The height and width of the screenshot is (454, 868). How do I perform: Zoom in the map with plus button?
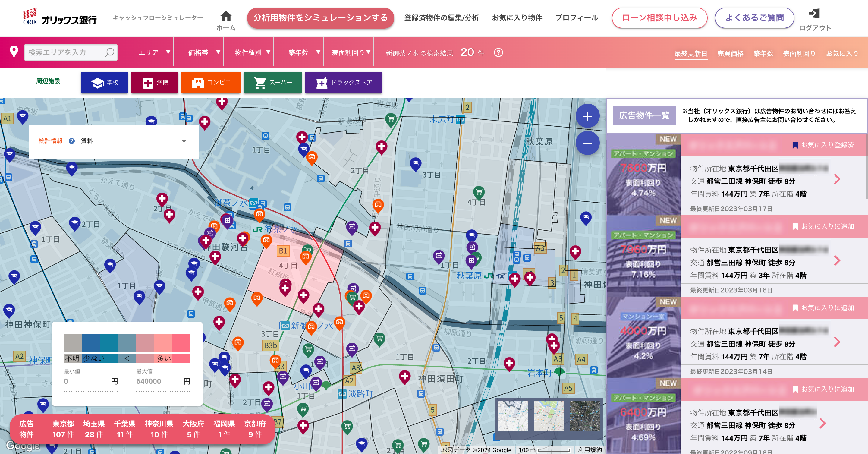tap(587, 116)
